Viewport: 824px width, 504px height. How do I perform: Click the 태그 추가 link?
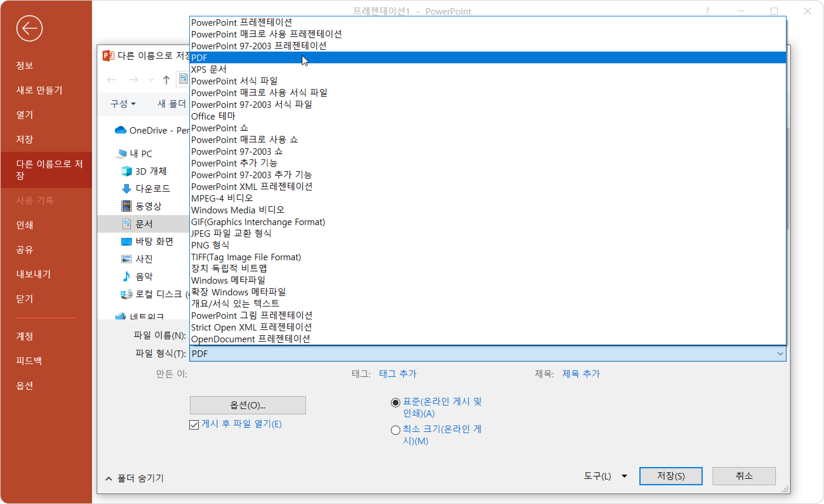pyautogui.click(x=398, y=374)
